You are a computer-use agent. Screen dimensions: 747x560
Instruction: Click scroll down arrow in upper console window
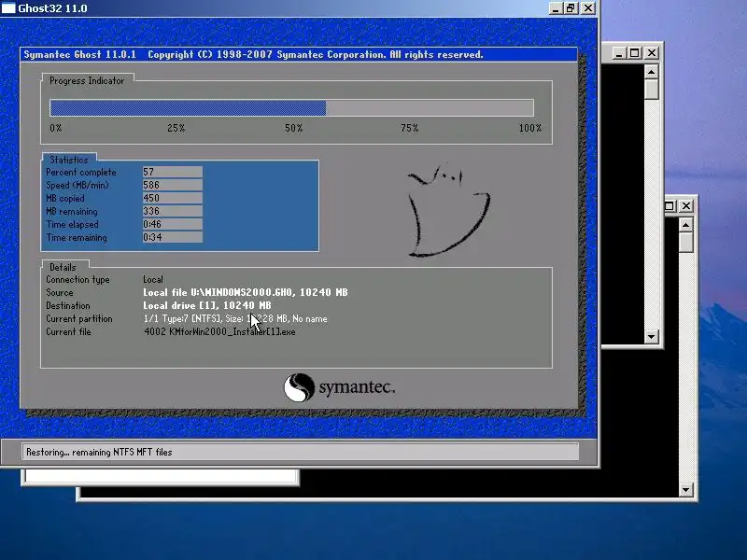(x=651, y=337)
